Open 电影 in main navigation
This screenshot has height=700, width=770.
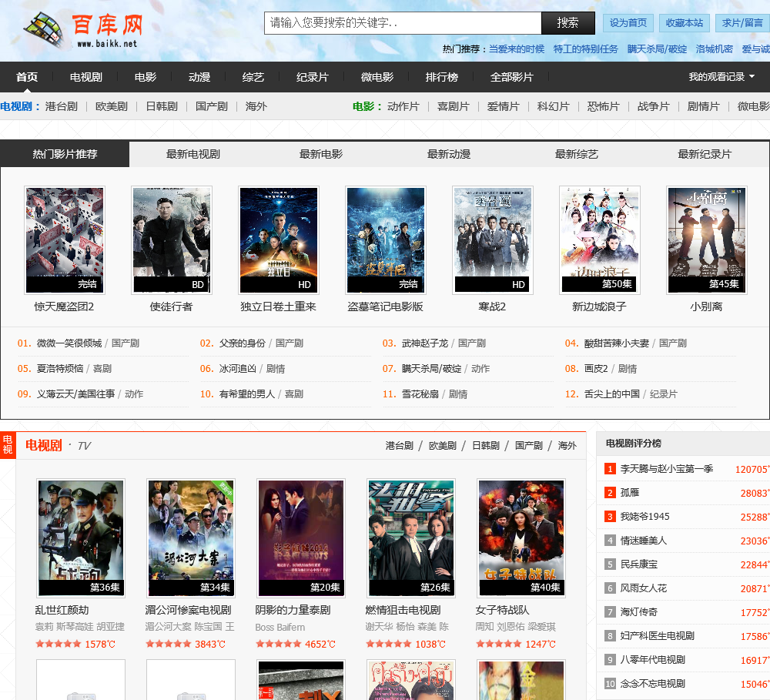(146, 77)
